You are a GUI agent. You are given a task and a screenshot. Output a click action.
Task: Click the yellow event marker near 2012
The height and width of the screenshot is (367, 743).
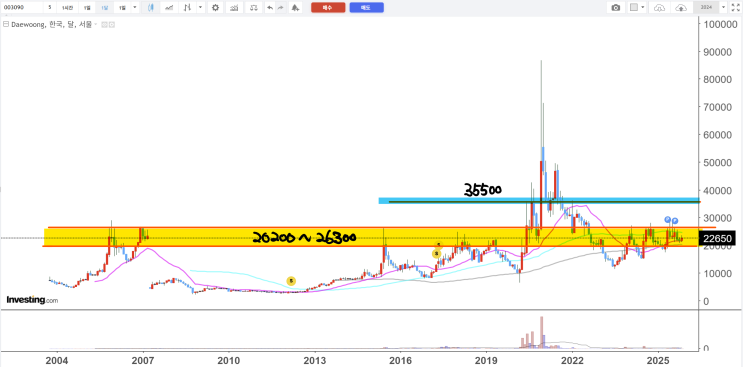pos(291,281)
